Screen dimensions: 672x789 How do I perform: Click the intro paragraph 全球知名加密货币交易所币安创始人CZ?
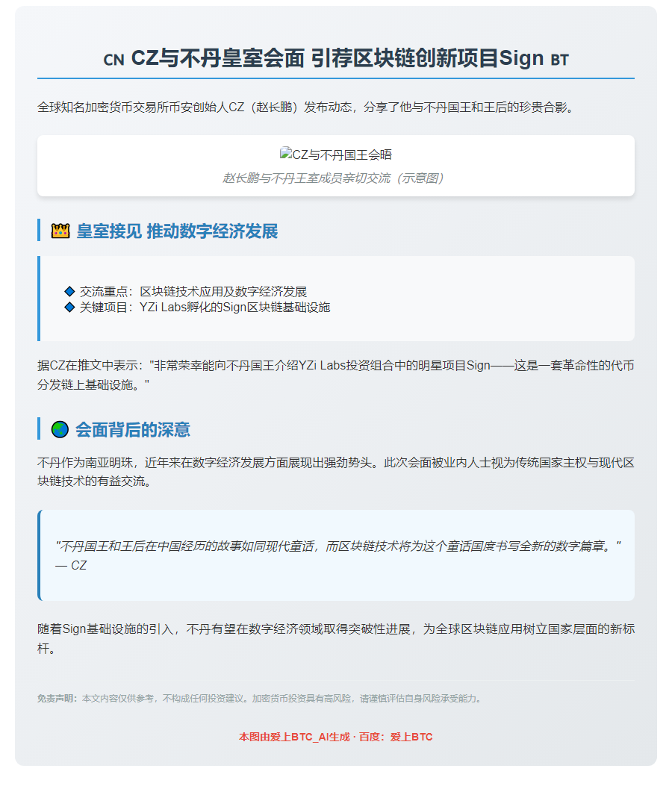(x=306, y=107)
